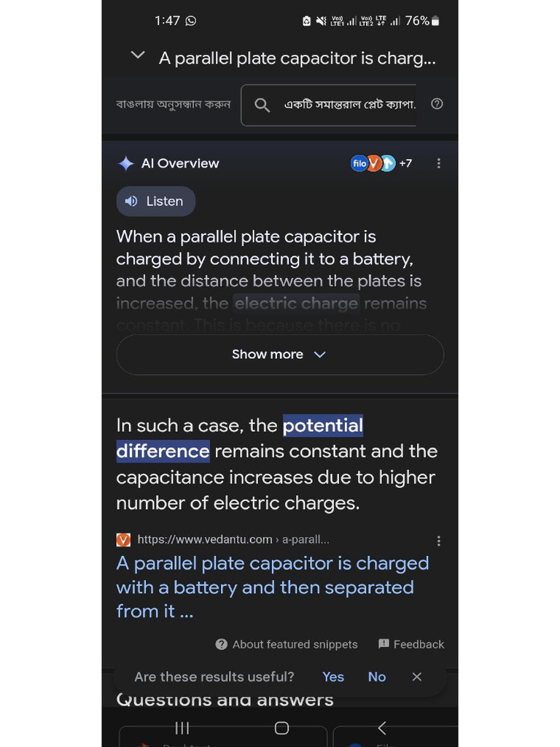Open the help question mark icon
Image resolution: width=560 pixels, height=747 pixels.
pos(437,104)
